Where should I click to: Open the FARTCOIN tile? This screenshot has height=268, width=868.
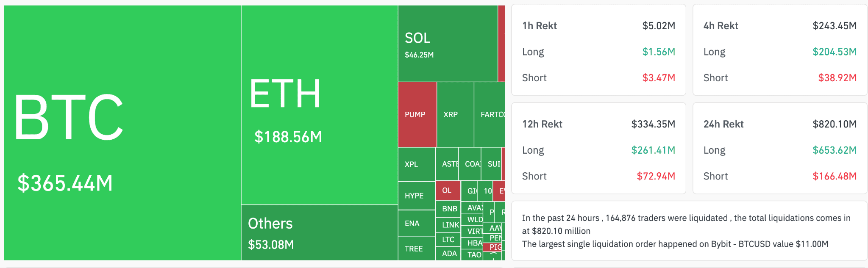pos(490,115)
